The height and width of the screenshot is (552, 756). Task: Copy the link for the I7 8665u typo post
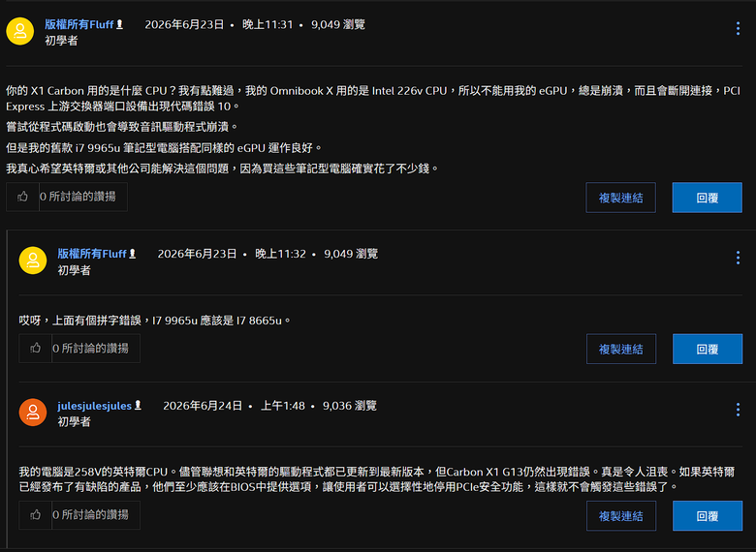coord(621,349)
